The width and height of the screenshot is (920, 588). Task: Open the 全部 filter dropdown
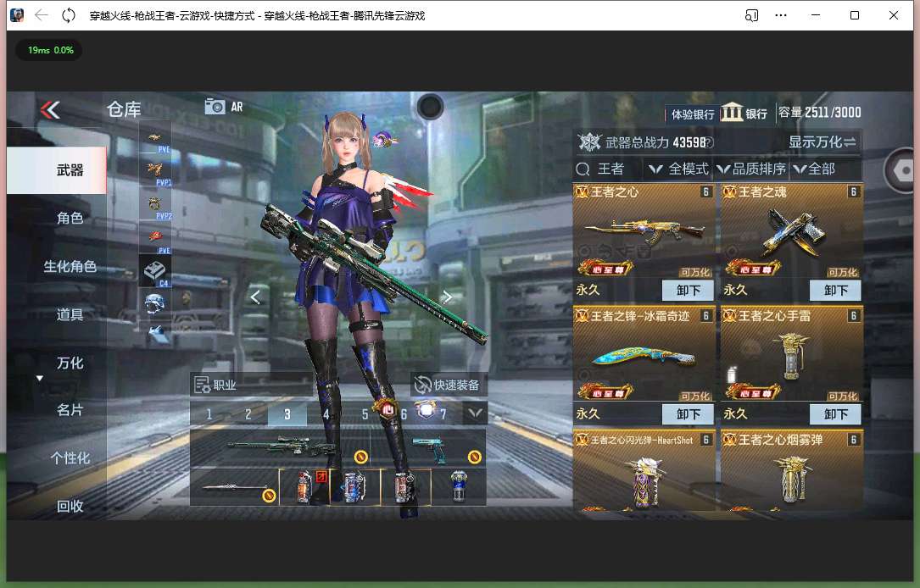[x=814, y=169]
